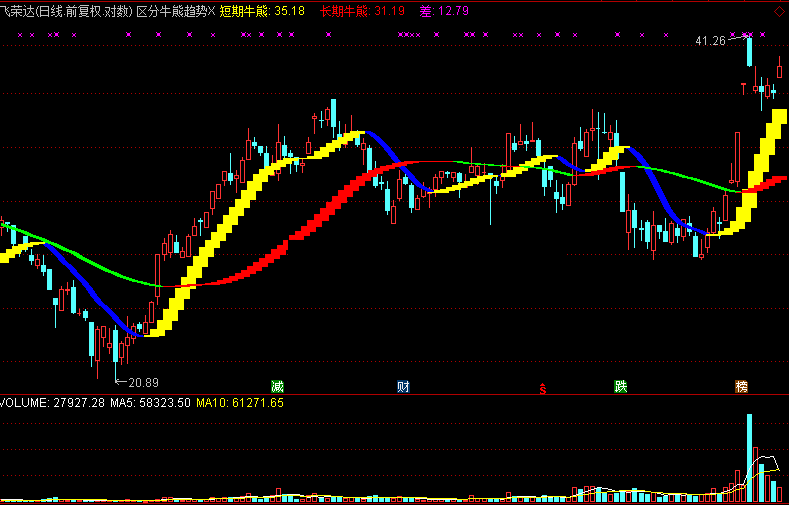This screenshot has width=789, height=505.
Task: Select the 区分牛熊趋势 indicator name
Action: 171,11
